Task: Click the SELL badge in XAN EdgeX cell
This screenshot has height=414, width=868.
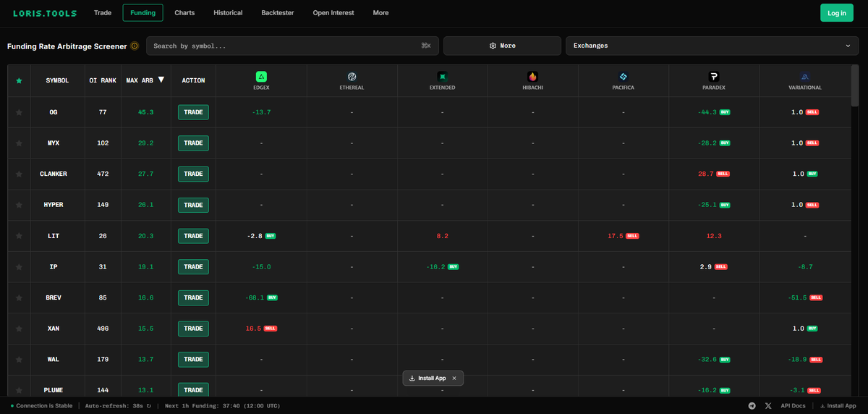Action: pos(271,329)
